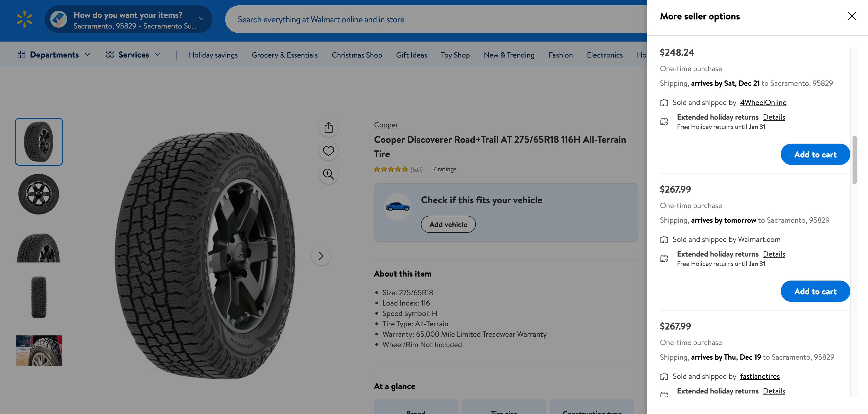The width and height of the screenshot is (868, 414).
Task: Show next product image with right arrow
Action: (x=321, y=256)
